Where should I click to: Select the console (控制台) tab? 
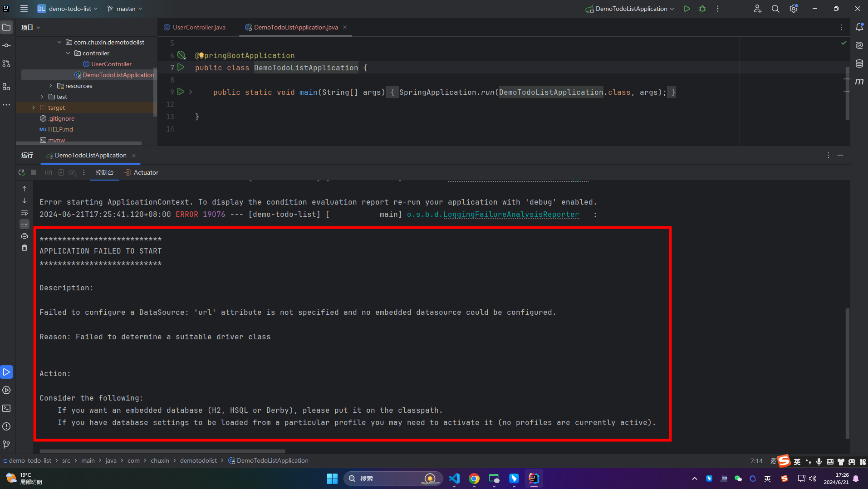coord(104,172)
